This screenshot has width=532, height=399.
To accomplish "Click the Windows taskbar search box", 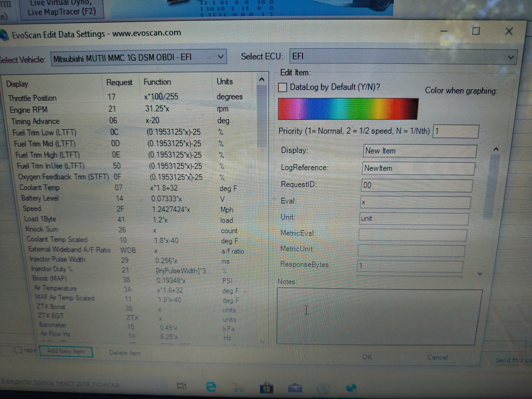I will (83, 384).
